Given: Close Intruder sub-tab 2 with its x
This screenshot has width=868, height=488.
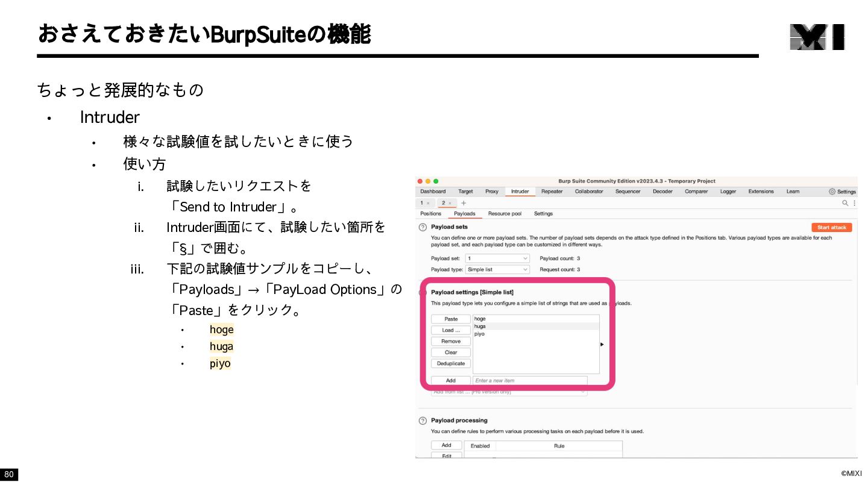Looking at the screenshot, I should click(450, 203).
